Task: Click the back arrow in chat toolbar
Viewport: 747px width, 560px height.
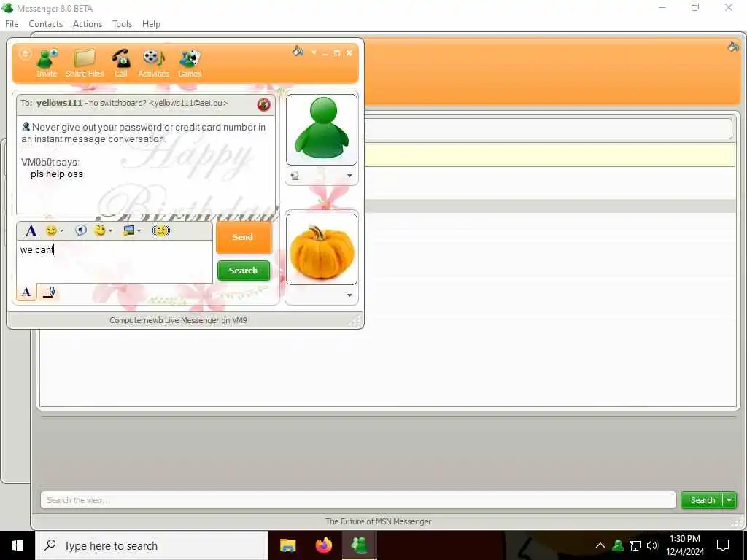Action: coord(25,54)
